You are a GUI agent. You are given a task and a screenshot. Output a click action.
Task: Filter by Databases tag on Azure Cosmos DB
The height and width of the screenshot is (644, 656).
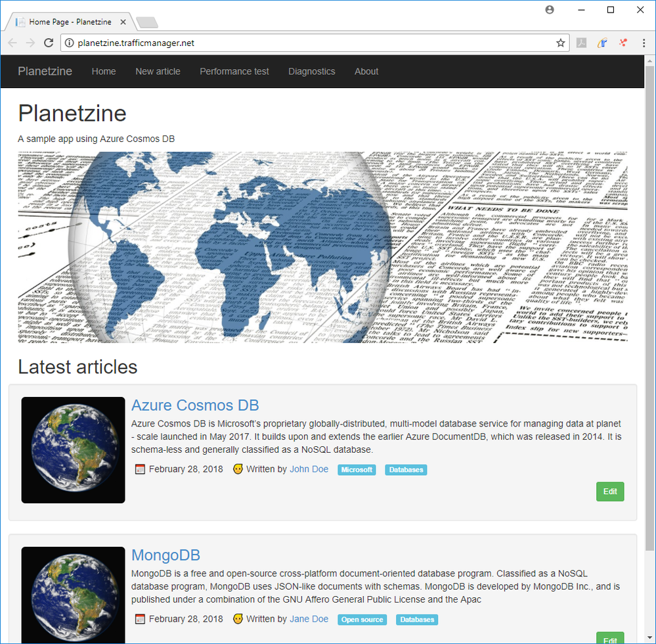pyautogui.click(x=406, y=470)
